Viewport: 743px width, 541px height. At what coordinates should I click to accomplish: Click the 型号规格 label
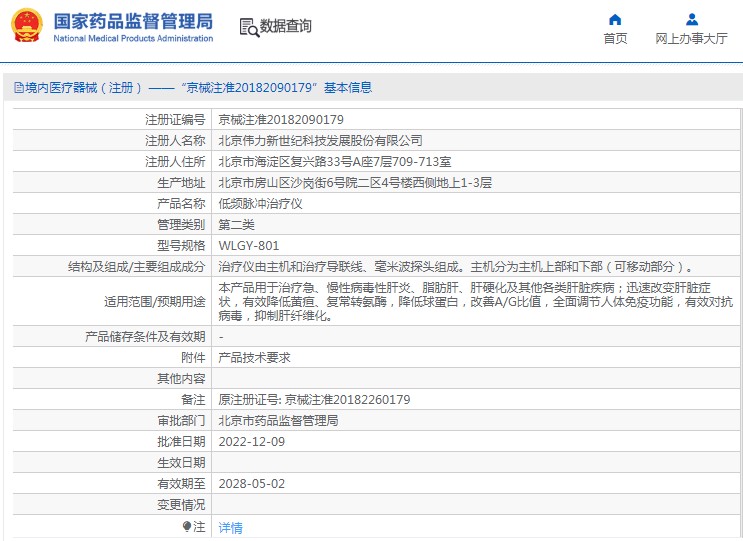pos(181,245)
